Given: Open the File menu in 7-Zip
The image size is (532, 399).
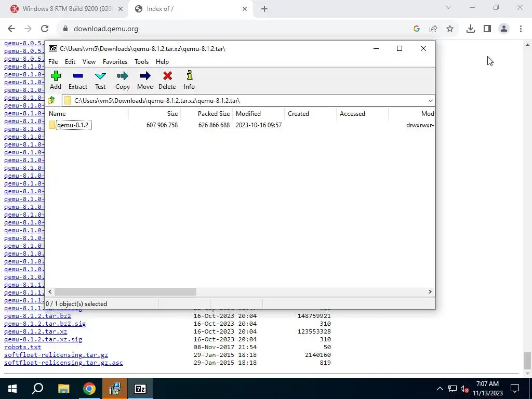Looking at the screenshot, I should [53, 62].
